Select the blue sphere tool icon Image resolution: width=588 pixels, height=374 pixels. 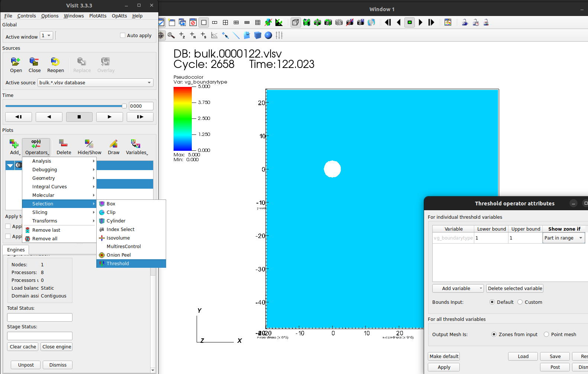[268, 35]
